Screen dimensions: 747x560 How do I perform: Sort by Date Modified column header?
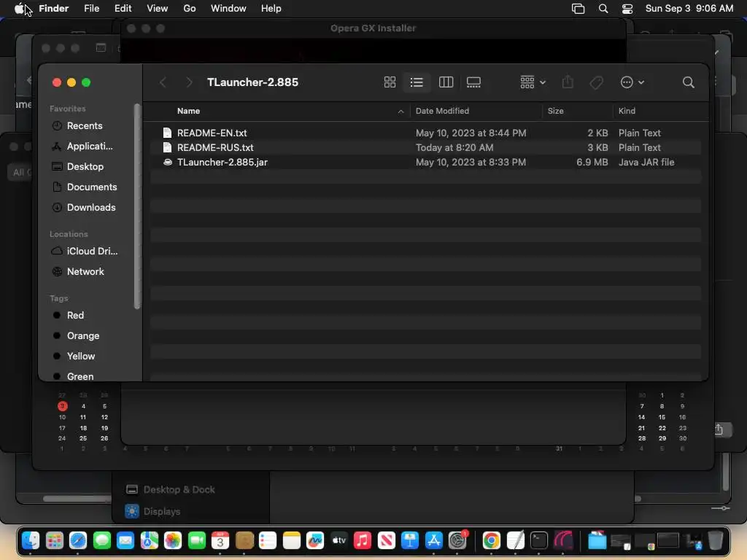(x=442, y=111)
